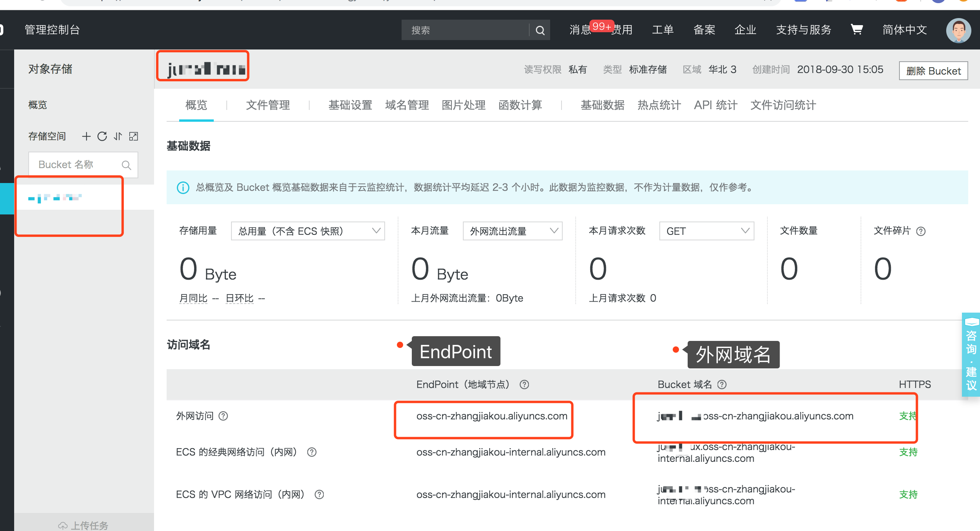980x531 pixels.
Task: Click the Bucket name search magnifier
Action: point(126,165)
